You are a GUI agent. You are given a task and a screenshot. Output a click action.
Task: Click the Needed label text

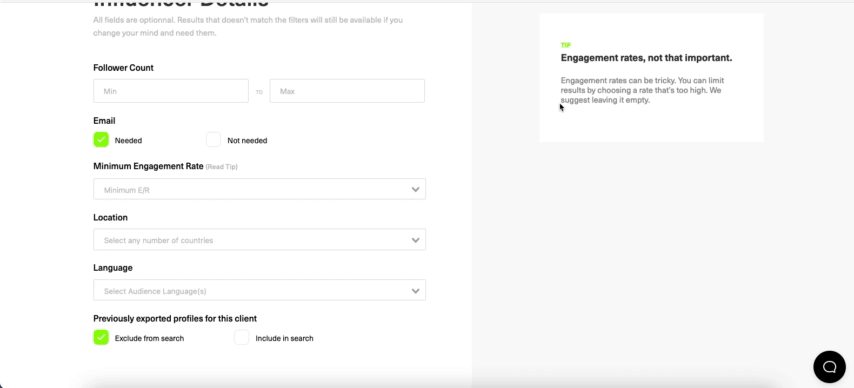129,141
